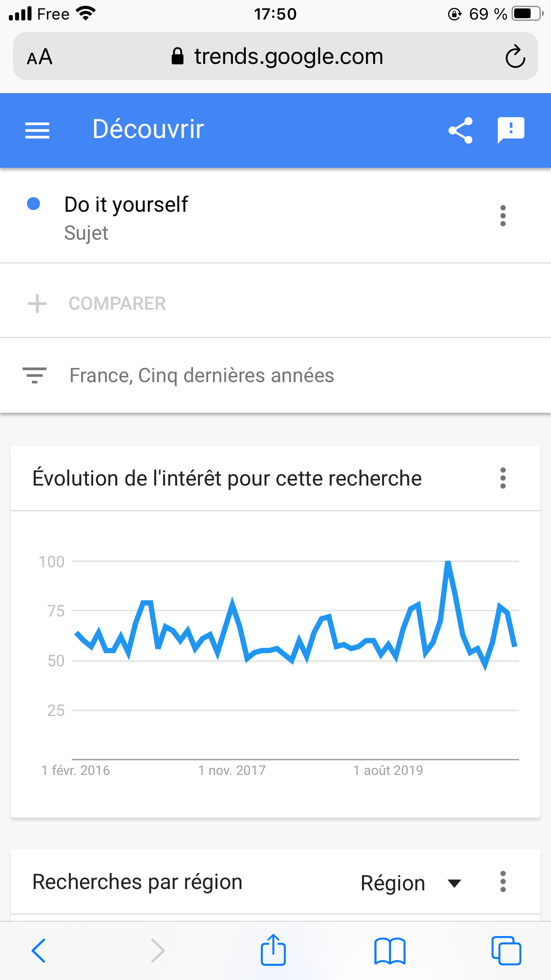Add a term with COMPARER
This screenshot has width=551, height=980.
pos(117,304)
